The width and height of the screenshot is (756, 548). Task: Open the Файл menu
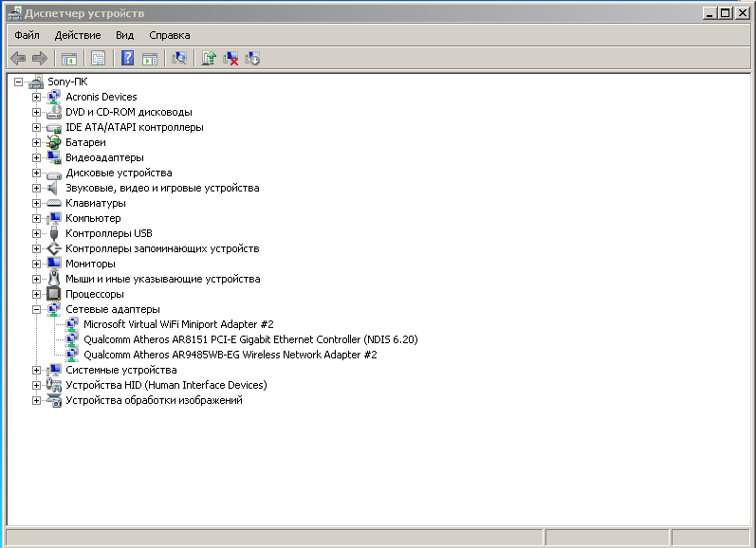click(x=27, y=35)
